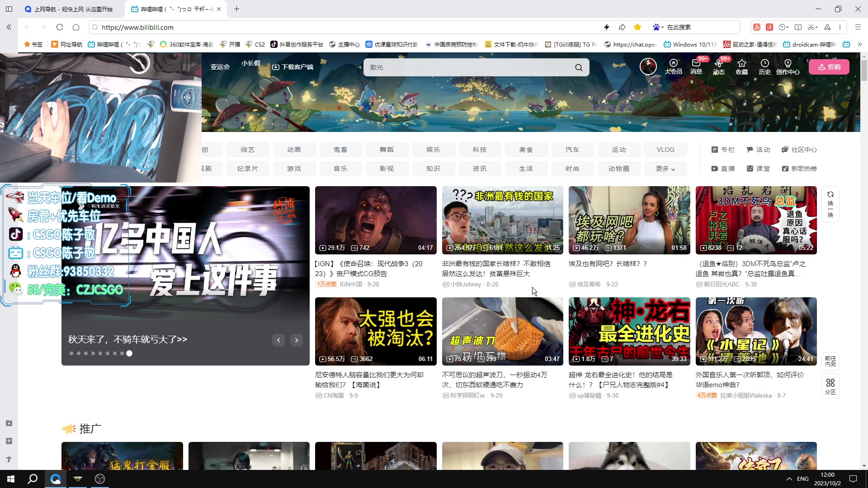Expand the bookmarks bar overflow chevron
This screenshot has width=868, height=488.
(859, 44)
